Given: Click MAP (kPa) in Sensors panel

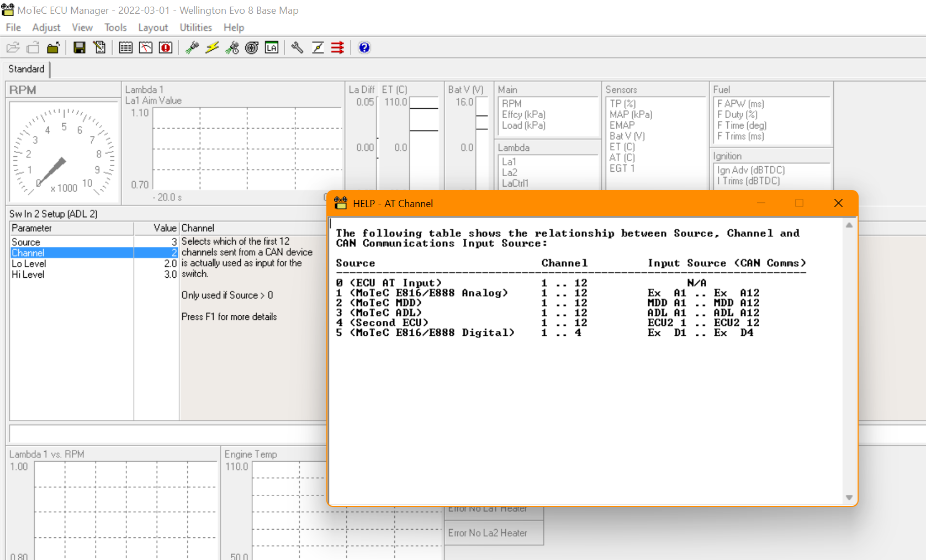Looking at the screenshot, I should 631,114.
